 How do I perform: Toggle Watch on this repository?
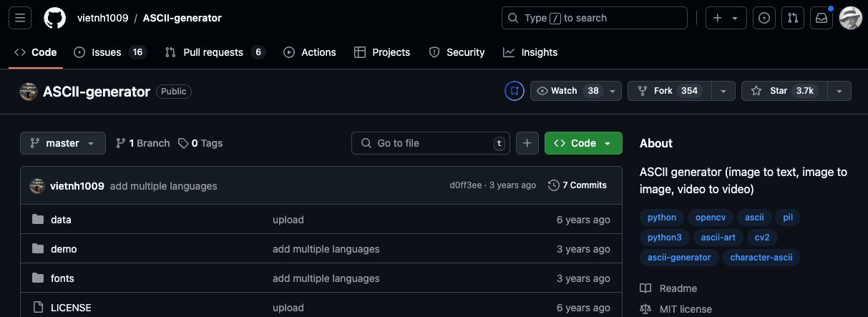pyautogui.click(x=567, y=91)
